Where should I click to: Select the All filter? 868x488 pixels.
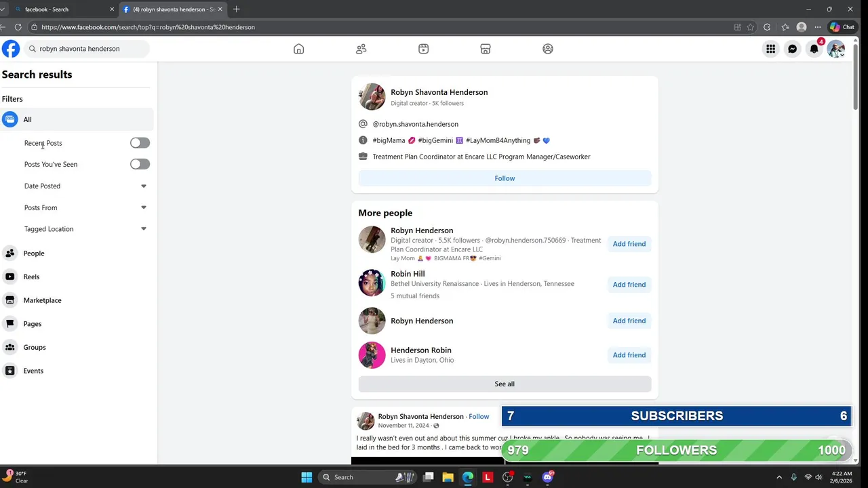point(77,119)
